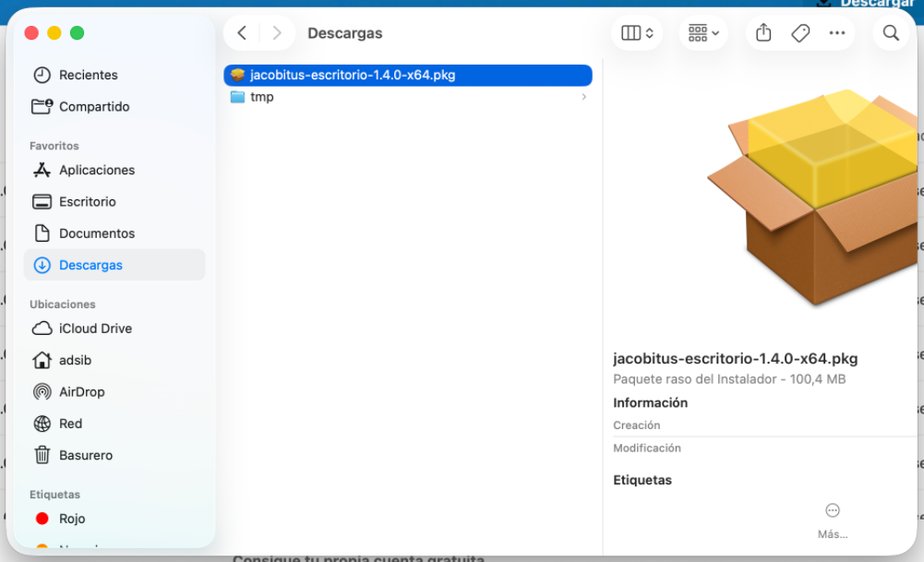The height and width of the screenshot is (562, 924).
Task: Open iCloud Drive location
Action: (114, 329)
